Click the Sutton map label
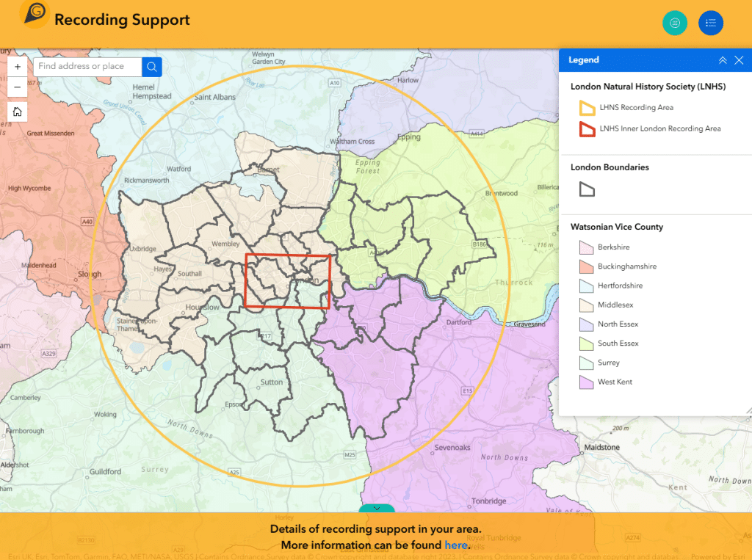The image size is (752, 560). [x=272, y=382]
